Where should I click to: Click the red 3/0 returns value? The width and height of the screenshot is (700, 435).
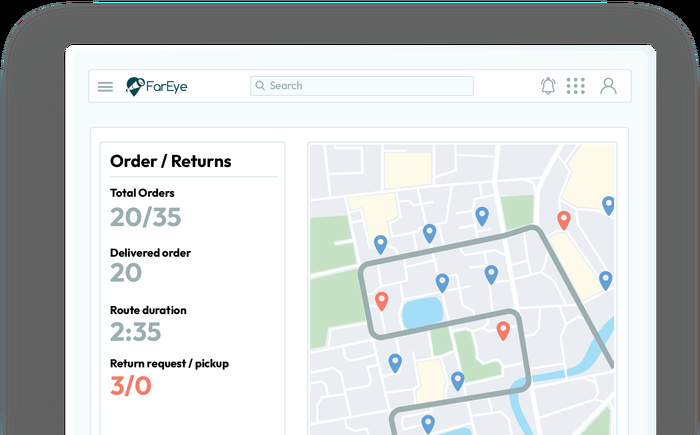point(131,385)
